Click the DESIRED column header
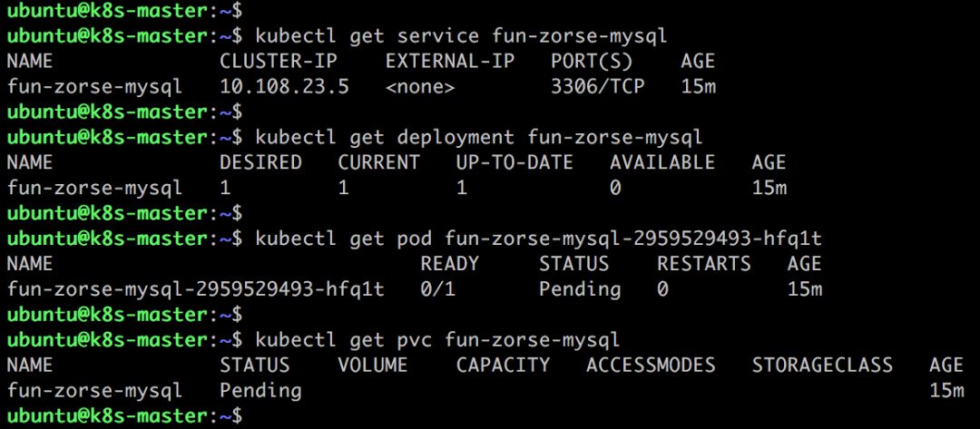This screenshot has width=980, height=429. 260,162
